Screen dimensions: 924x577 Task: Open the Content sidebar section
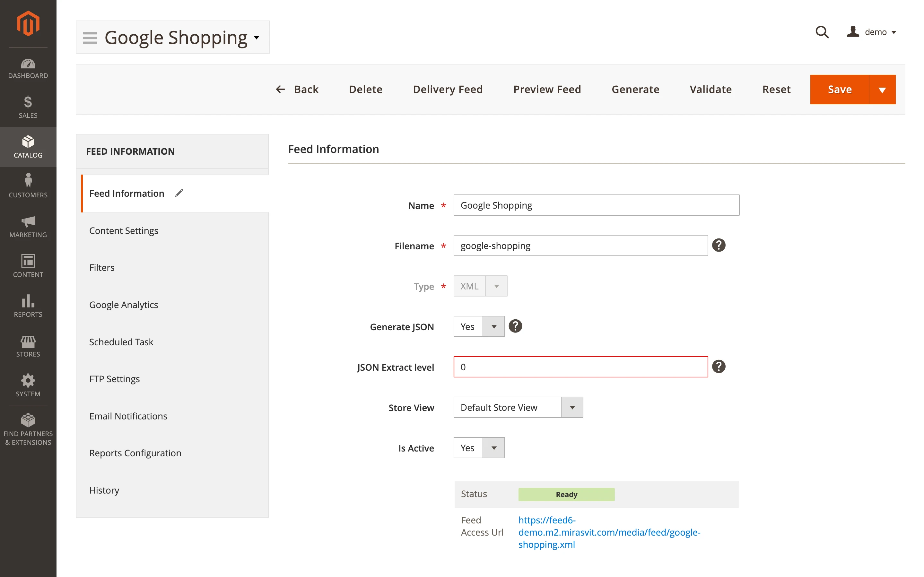click(x=28, y=266)
